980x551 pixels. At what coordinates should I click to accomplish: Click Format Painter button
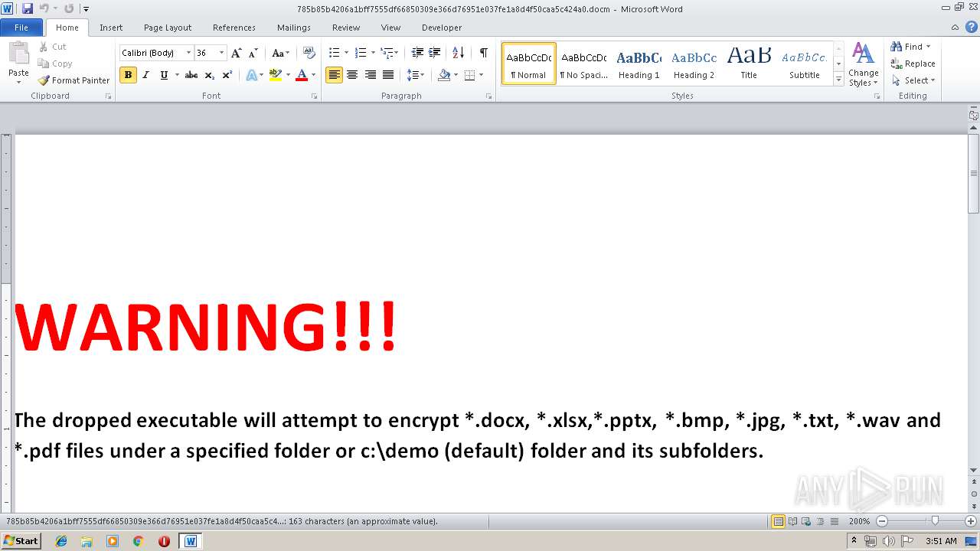click(73, 80)
